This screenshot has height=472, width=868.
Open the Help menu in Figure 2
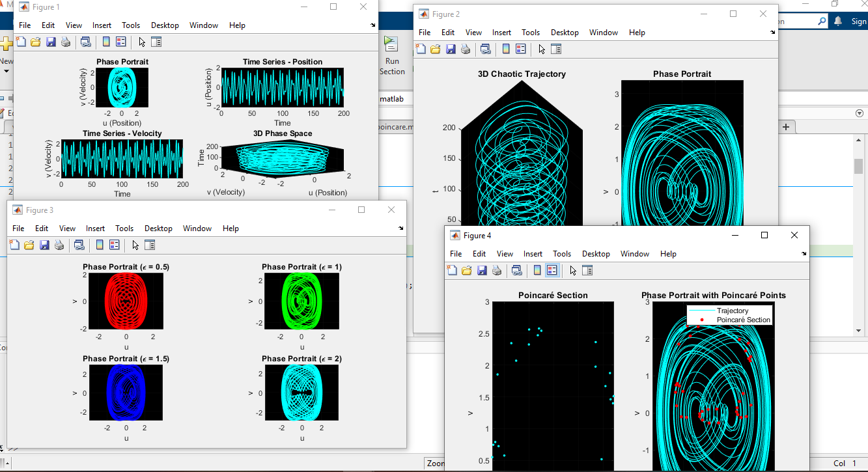(x=637, y=33)
